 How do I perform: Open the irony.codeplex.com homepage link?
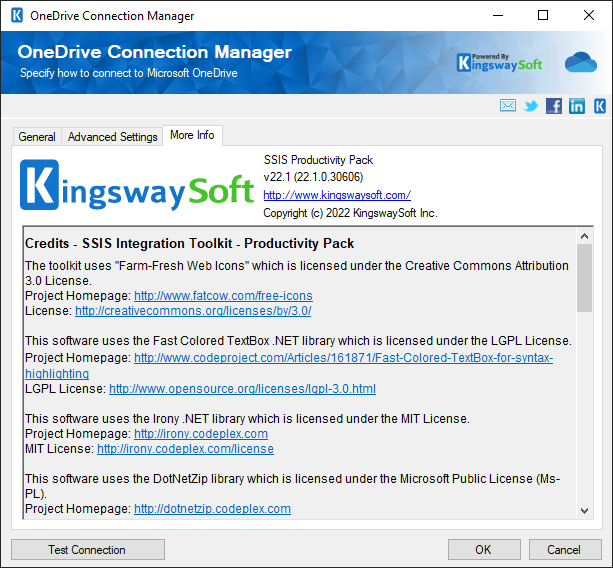pos(201,434)
